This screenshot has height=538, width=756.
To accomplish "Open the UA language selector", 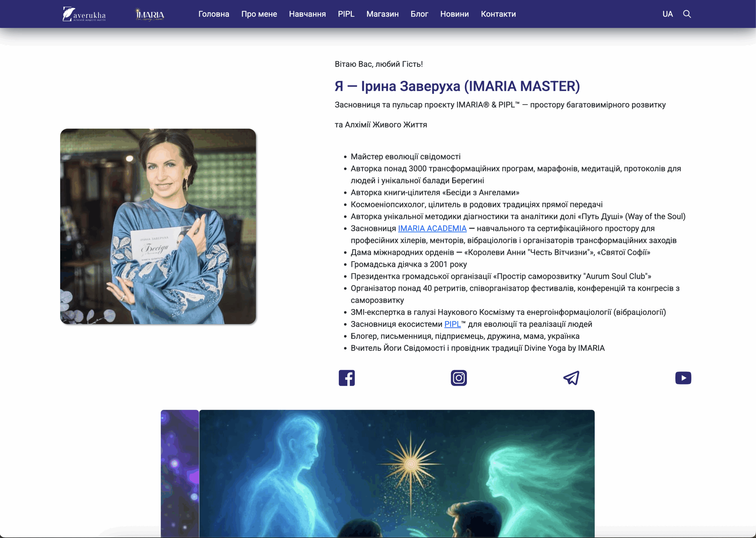I will (667, 14).
